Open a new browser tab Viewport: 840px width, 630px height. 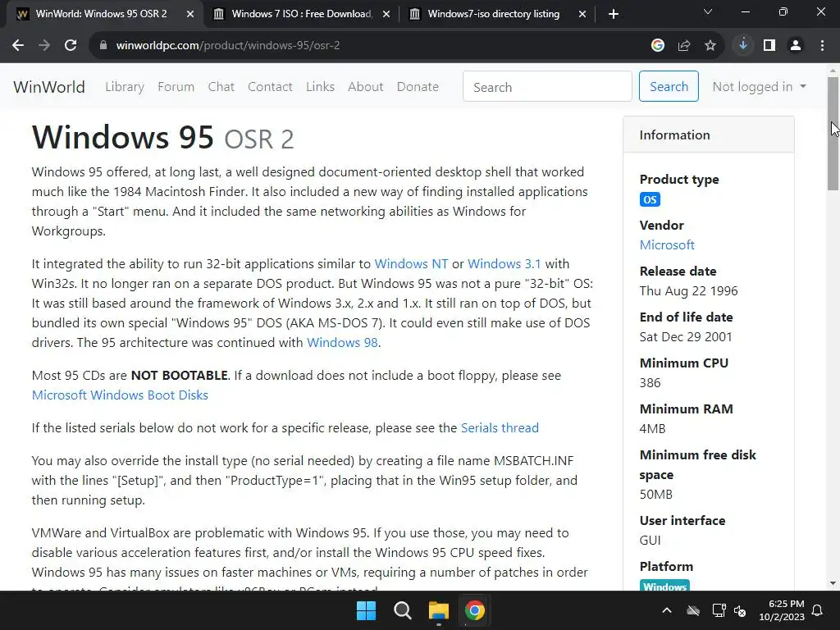point(614,14)
